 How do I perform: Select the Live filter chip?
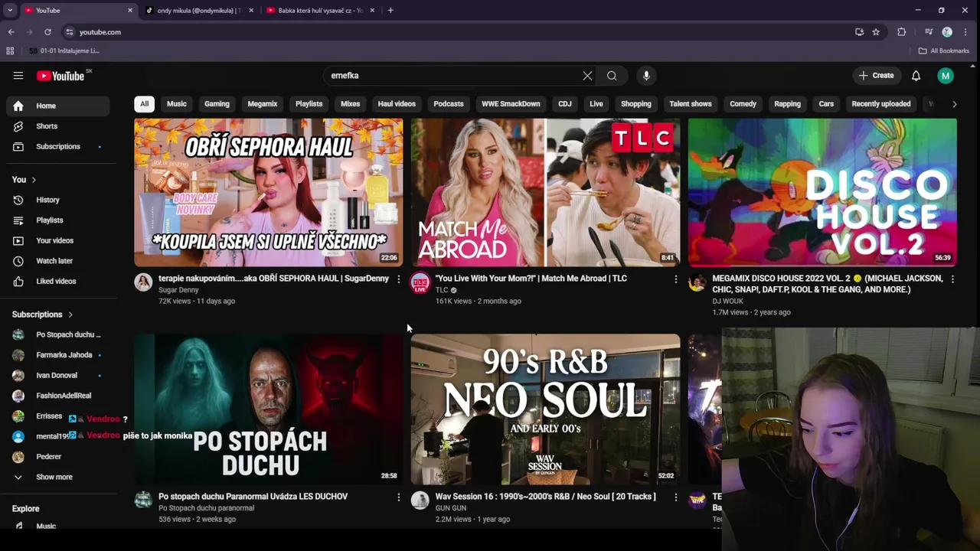pyautogui.click(x=596, y=104)
